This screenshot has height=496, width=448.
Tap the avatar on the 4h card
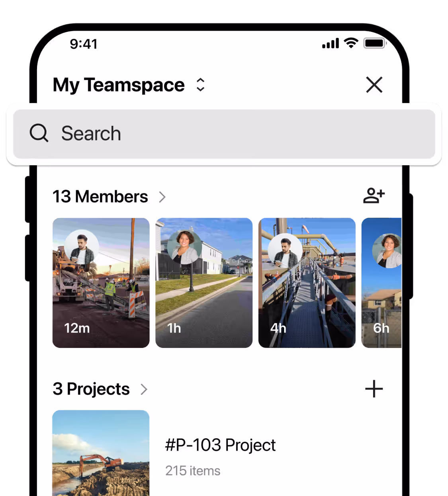285,250
